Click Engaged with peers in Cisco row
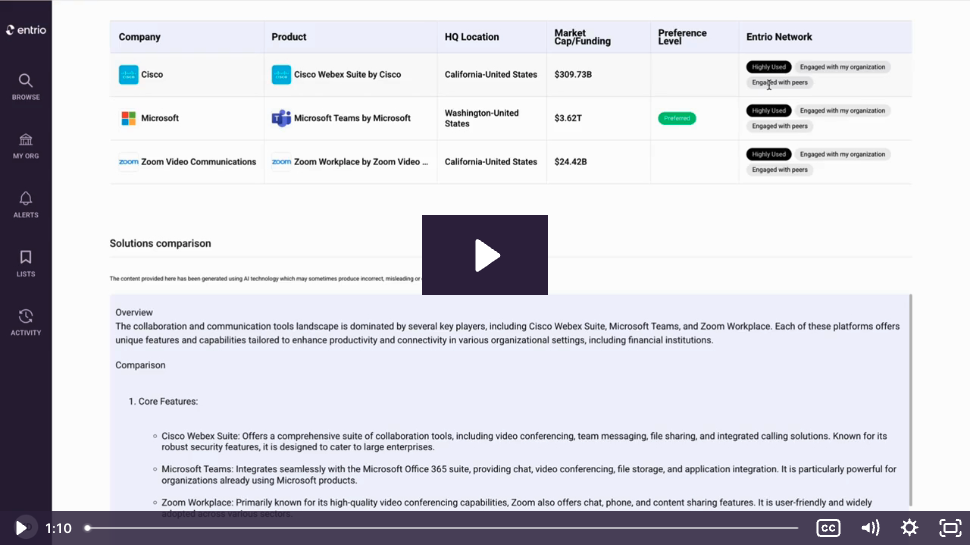This screenshot has height=545, width=971. click(x=780, y=82)
